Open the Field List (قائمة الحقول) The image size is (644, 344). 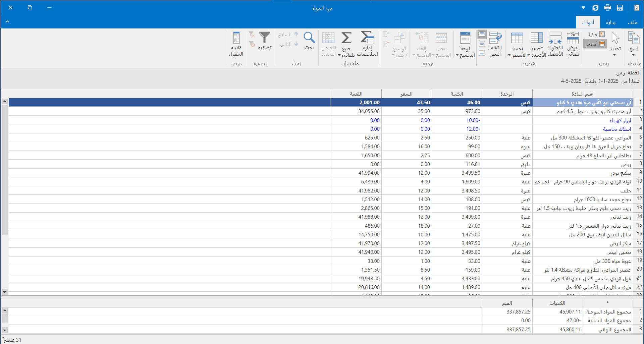click(x=236, y=39)
